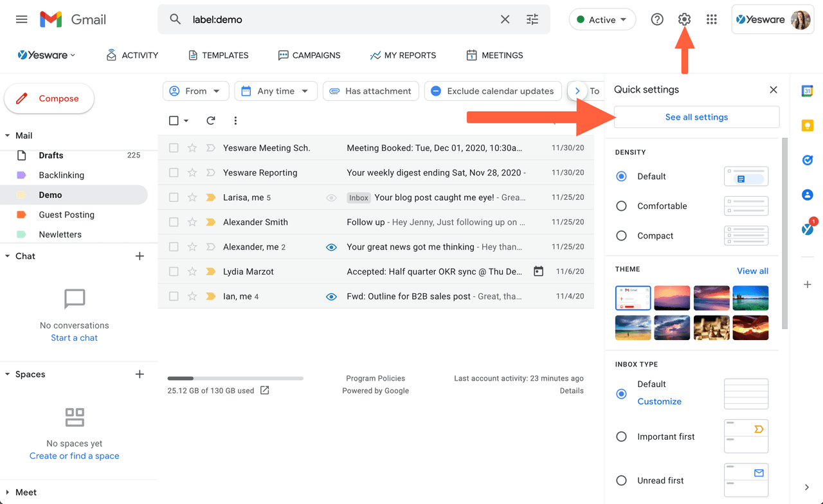Select the Unread first inbox type
823x504 pixels.
621,480
